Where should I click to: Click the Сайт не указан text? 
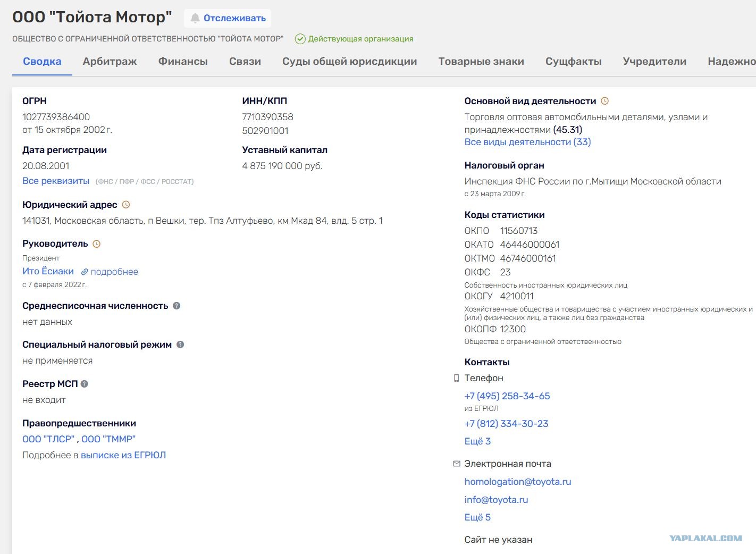(498, 540)
